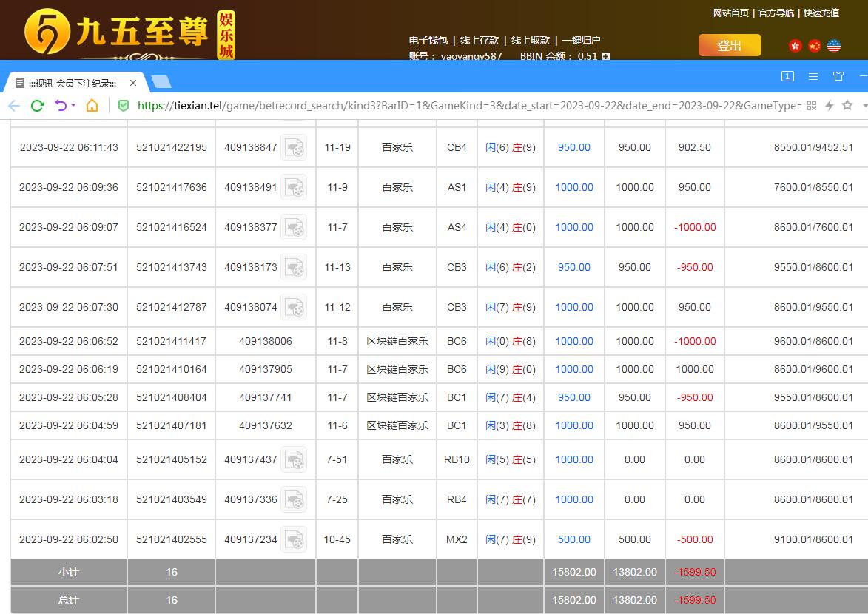Image resolution: width=868 pixels, height=614 pixels.
Task: Open video replay icon for record 409137234
Action: point(295,539)
